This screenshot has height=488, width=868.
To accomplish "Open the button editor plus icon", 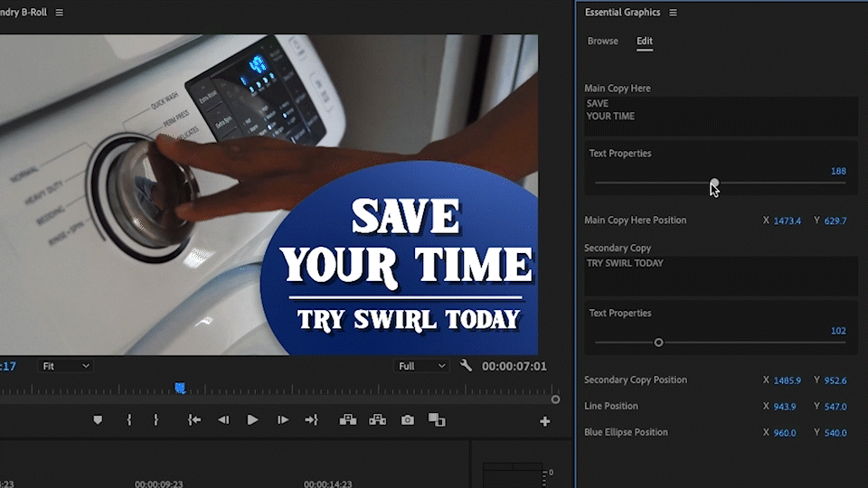I will coord(544,422).
